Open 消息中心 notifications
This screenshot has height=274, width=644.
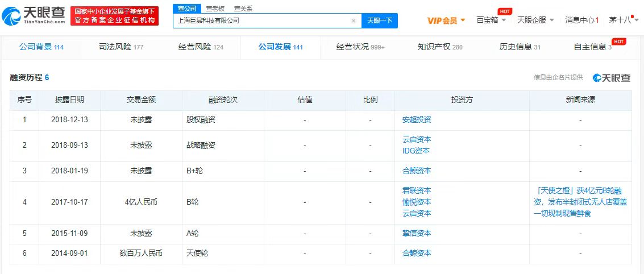click(582, 20)
